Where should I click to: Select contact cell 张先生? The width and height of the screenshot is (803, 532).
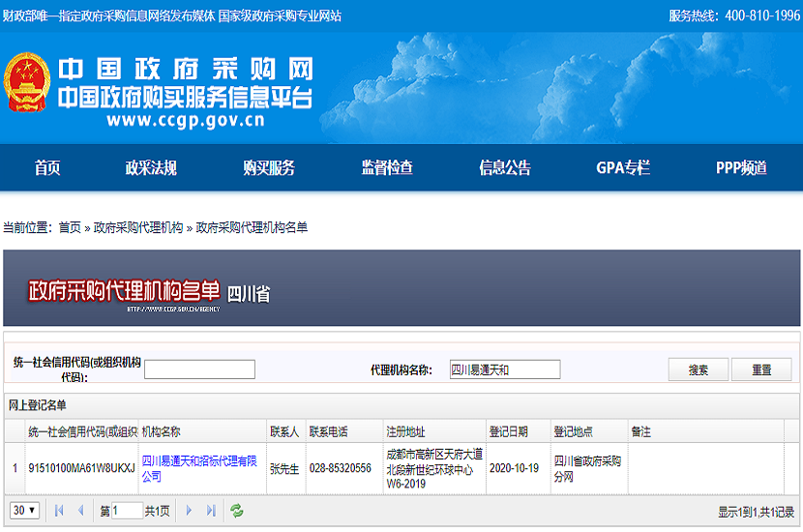click(284, 468)
